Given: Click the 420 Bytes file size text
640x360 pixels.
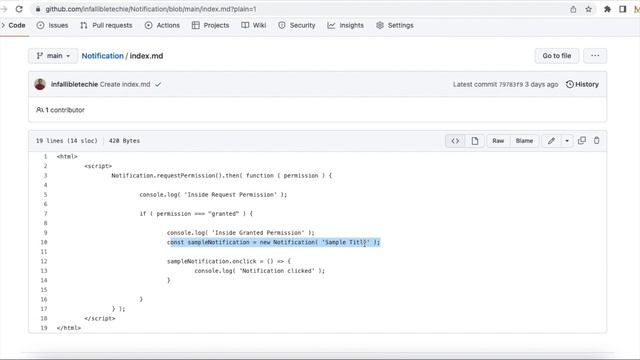Looking at the screenshot, I should (x=124, y=141).
